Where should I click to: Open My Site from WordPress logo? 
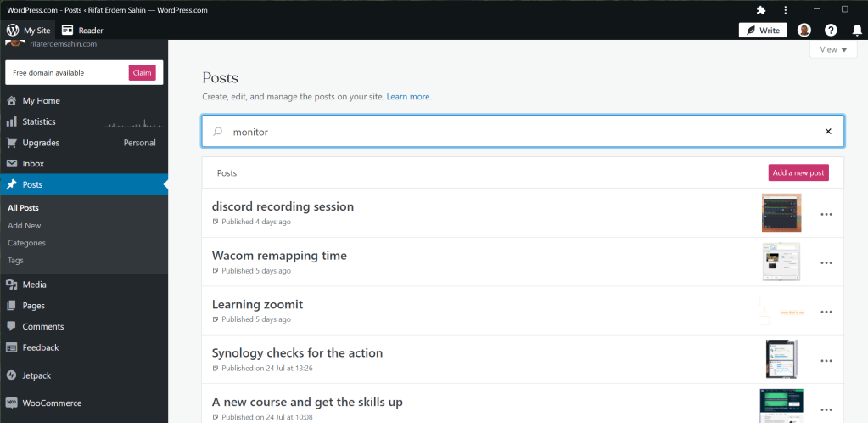point(28,31)
